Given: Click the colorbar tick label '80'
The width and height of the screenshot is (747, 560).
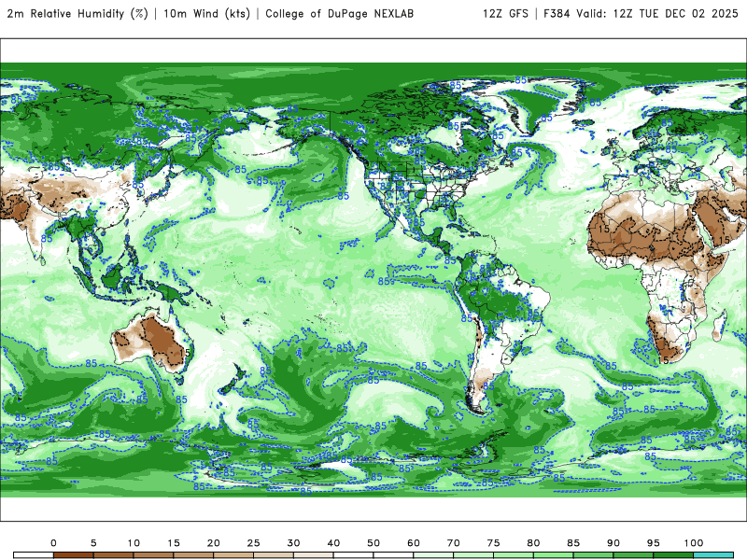Looking at the screenshot, I should (533, 543).
